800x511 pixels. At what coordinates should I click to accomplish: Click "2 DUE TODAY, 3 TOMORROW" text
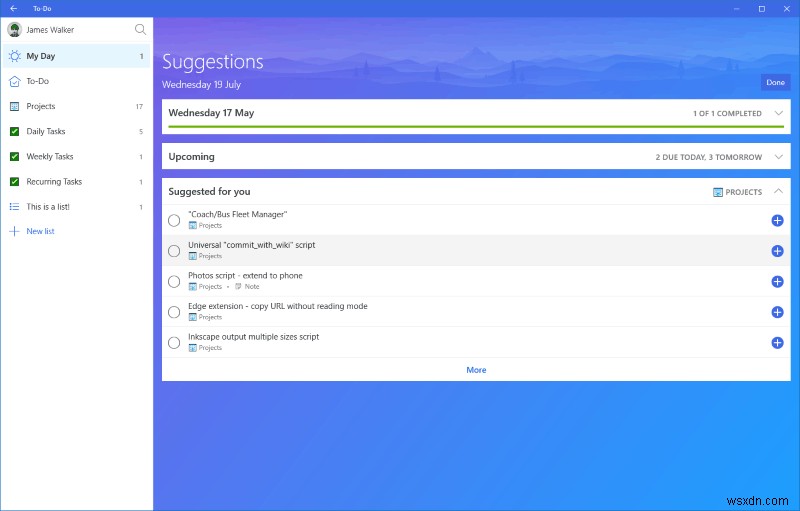(709, 157)
